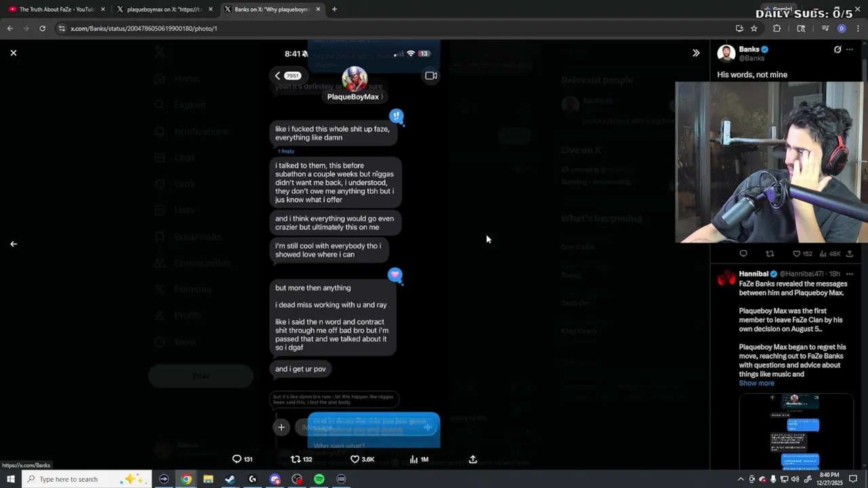Image resolution: width=868 pixels, height=488 pixels.
Task: Open Steam from the taskbar
Action: tap(231, 479)
